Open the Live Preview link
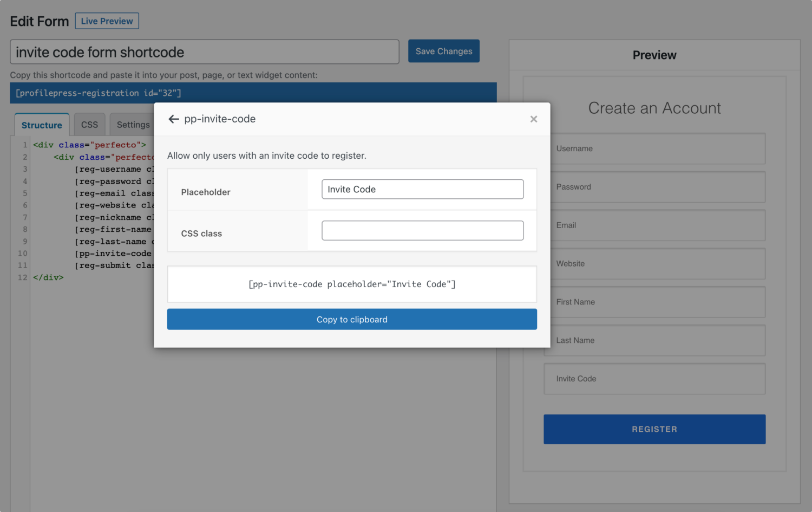 pos(107,21)
